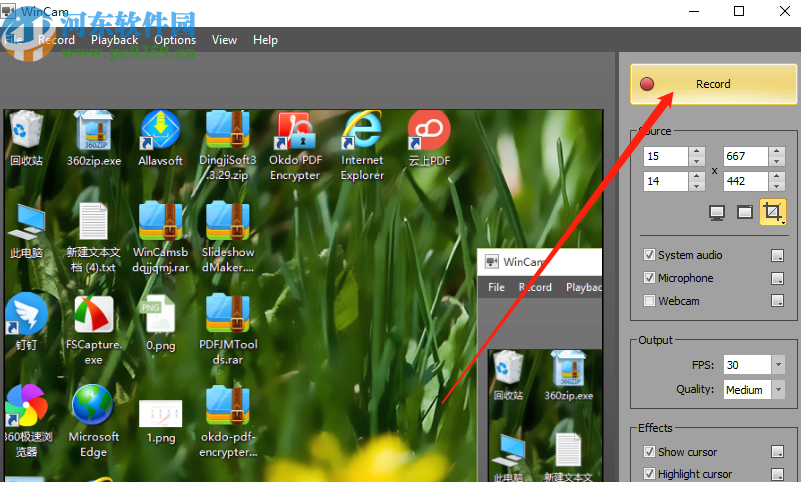The image size is (801, 482).
Task: Open Highlight cursor settings button
Action: coord(778,474)
